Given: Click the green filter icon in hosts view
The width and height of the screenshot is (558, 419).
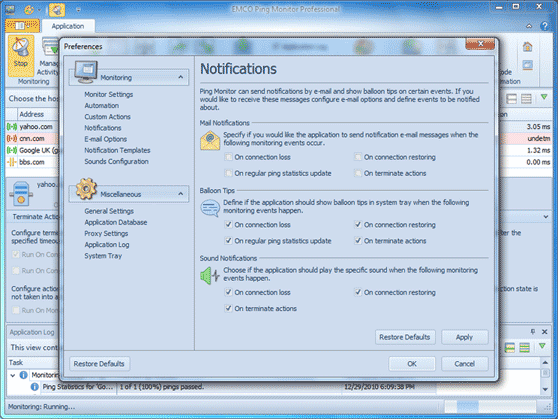Looking at the screenshot, I should (544, 97).
